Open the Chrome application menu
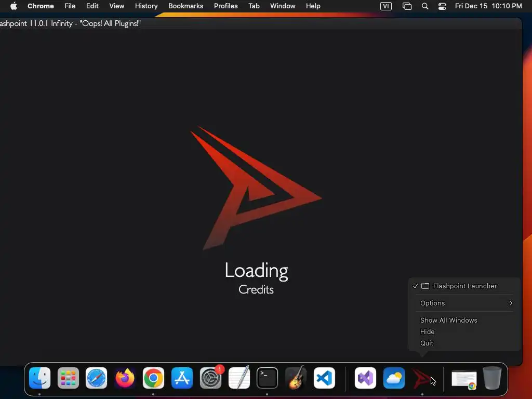The image size is (532, 399). click(x=41, y=6)
